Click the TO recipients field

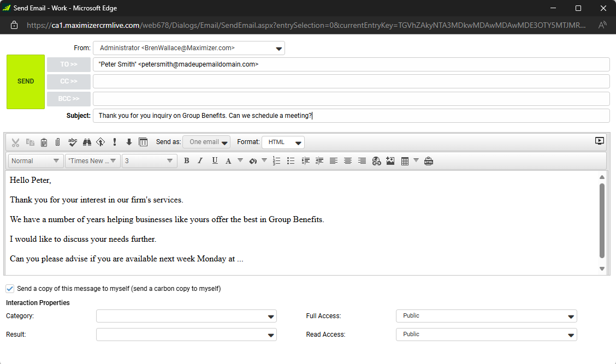(x=351, y=64)
